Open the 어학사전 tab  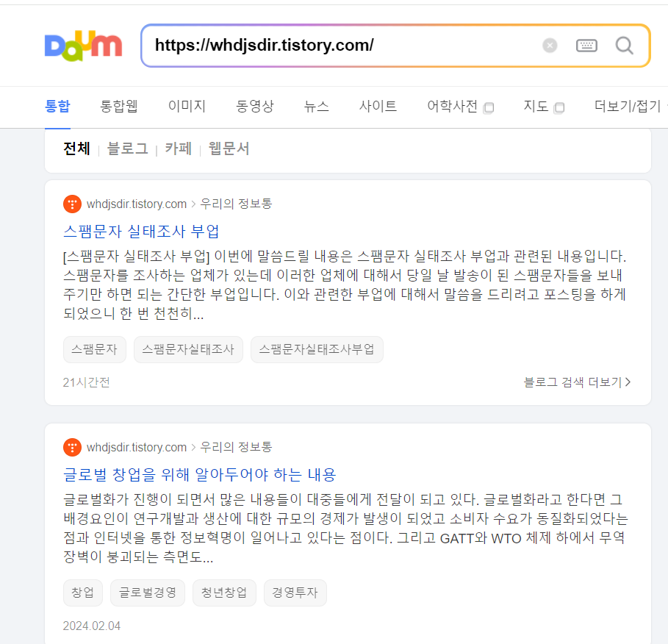point(452,106)
